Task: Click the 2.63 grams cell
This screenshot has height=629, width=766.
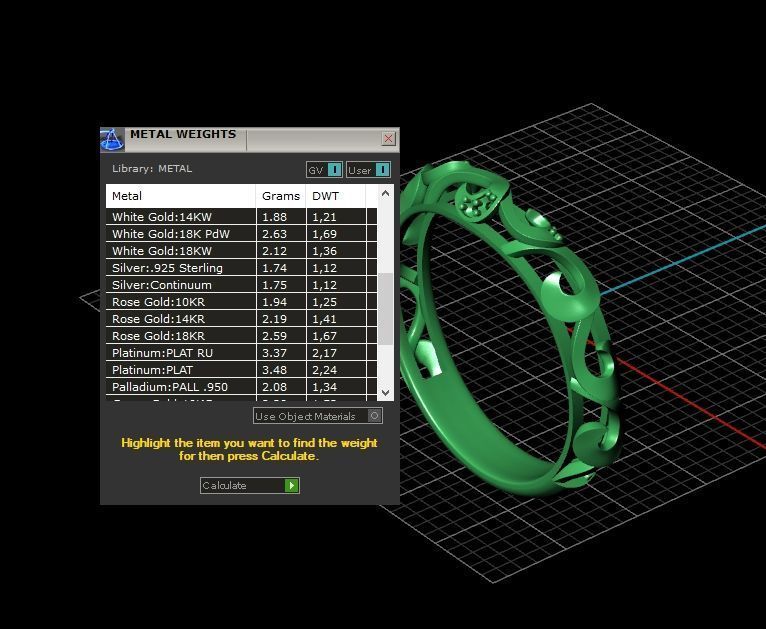Action: (x=281, y=234)
